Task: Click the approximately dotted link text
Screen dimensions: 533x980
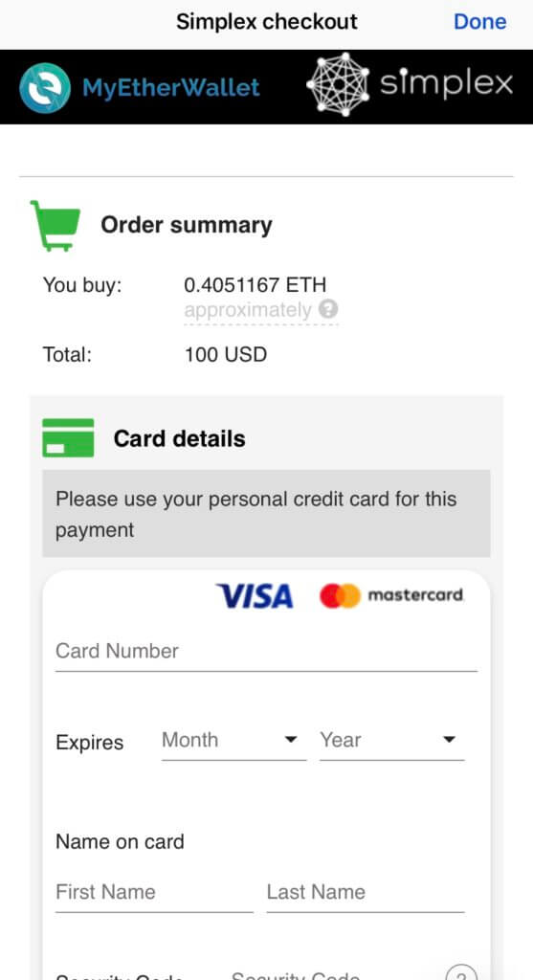Action: (248, 310)
